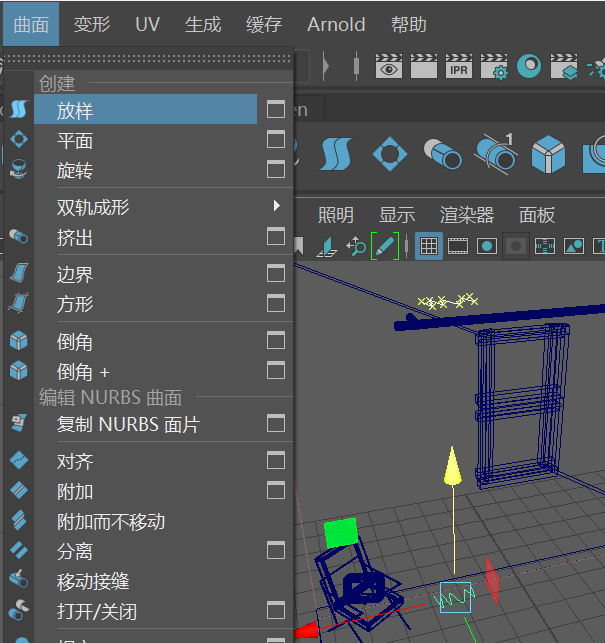The width and height of the screenshot is (605, 643).
Task: Open the UV menu
Action: pos(147,24)
